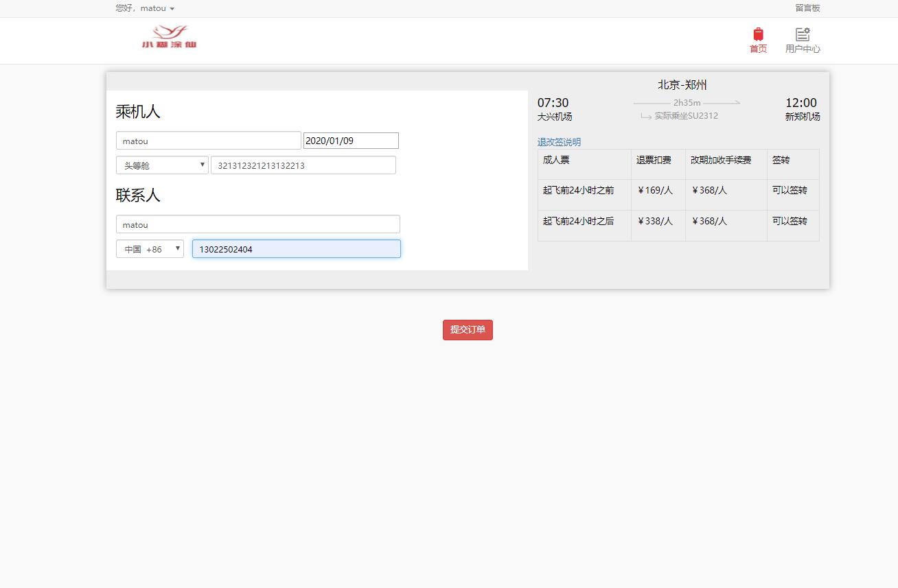Viewport: 898px width, 588px height.
Task: Open the country code dropdown 中国 +86
Action: (150, 249)
